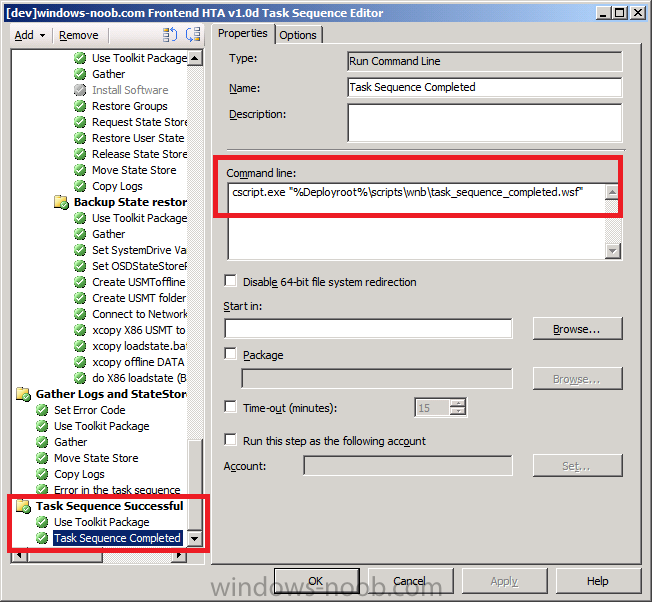Click the Task Sequence Completed step icon

[42, 538]
